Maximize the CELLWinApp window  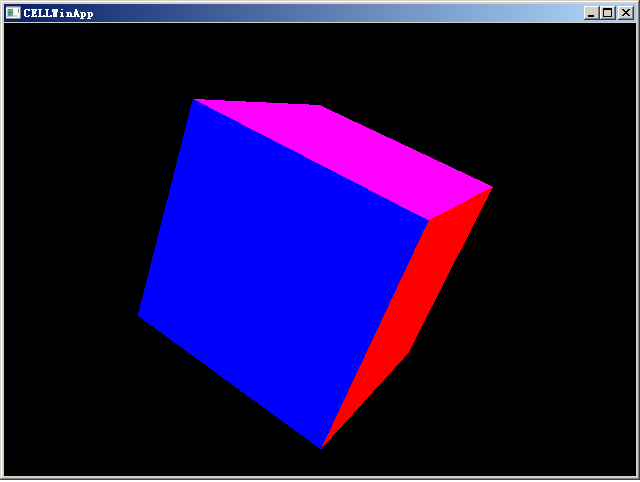click(x=608, y=13)
